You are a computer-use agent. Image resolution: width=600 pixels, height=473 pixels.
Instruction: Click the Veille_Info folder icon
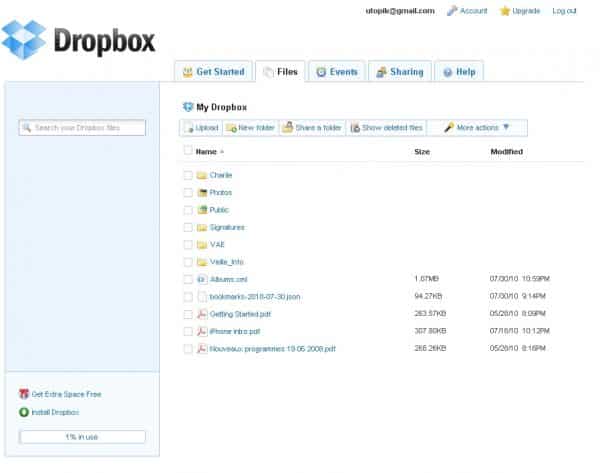click(x=202, y=262)
